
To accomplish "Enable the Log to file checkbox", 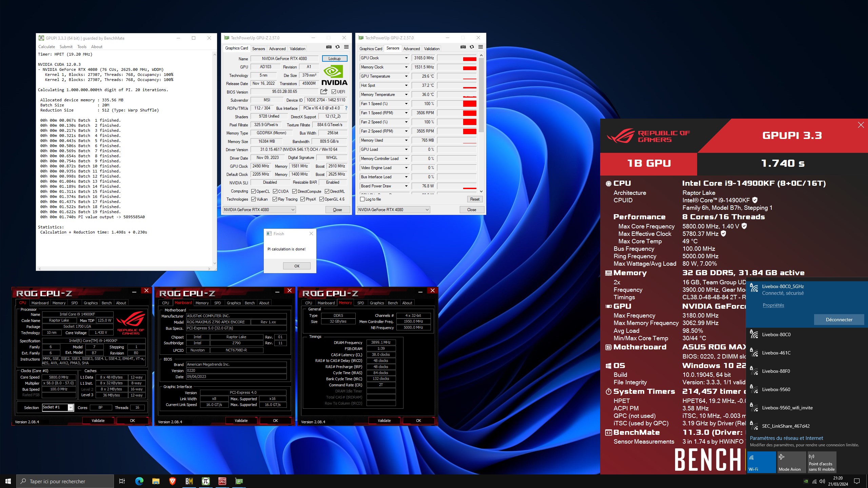I will tap(362, 199).
